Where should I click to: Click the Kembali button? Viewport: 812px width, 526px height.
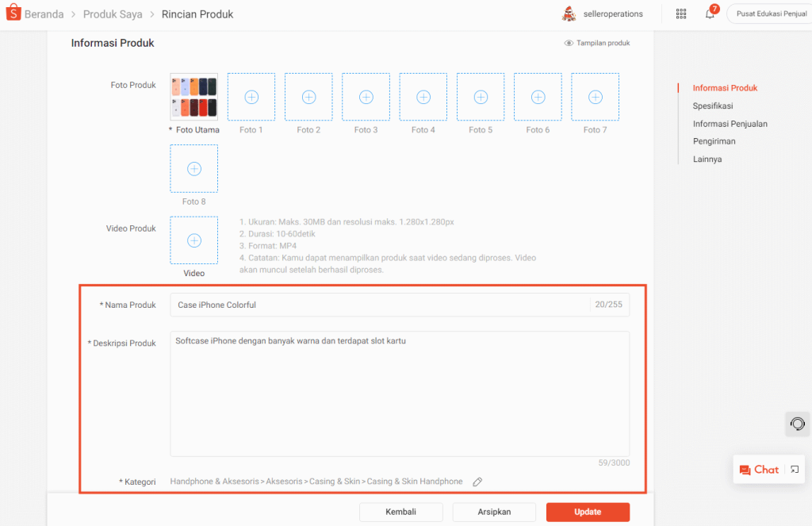click(x=400, y=512)
